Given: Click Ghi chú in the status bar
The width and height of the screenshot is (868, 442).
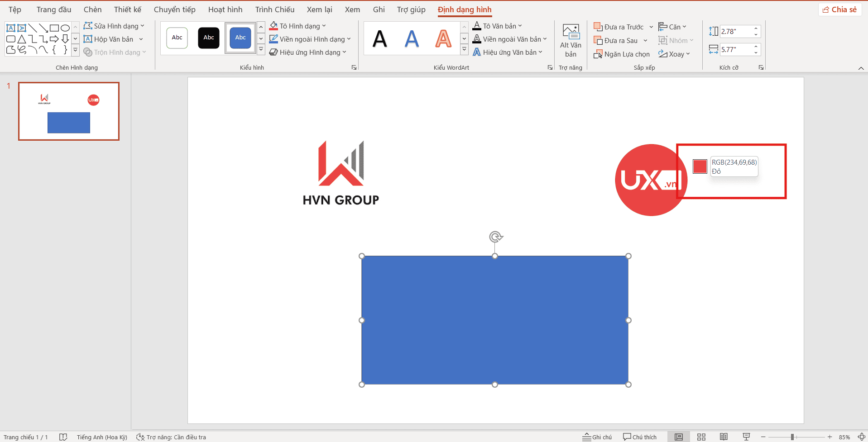Looking at the screenshot, I should point(597,437).
